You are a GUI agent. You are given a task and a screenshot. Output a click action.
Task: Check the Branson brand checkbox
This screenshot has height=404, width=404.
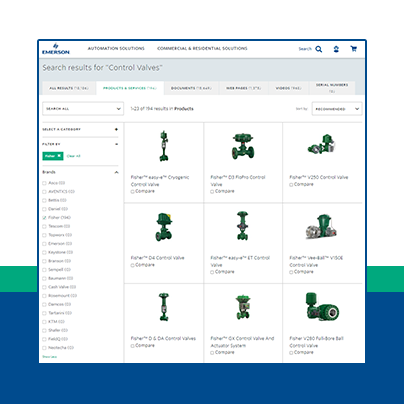coord(44,261)
